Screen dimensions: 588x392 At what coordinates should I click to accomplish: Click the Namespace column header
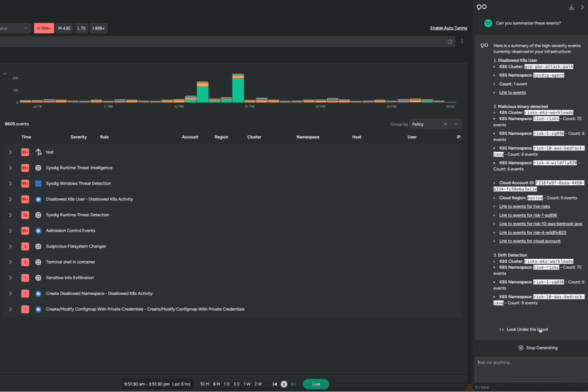[308, 137]
